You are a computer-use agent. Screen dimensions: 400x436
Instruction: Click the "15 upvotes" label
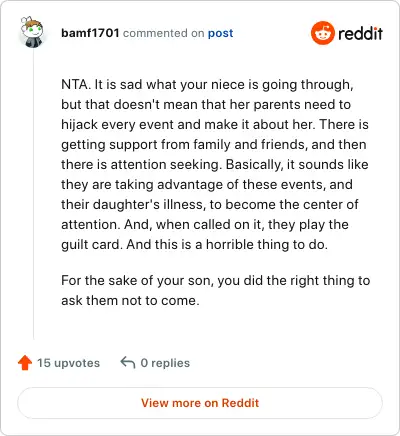coord(68,363)
